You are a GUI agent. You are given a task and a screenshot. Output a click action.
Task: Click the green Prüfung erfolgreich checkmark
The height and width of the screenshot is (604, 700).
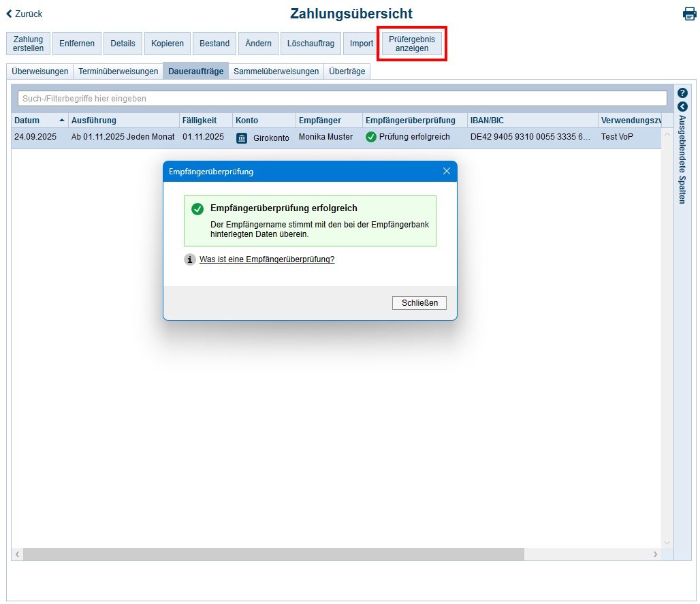click(371, 137)
